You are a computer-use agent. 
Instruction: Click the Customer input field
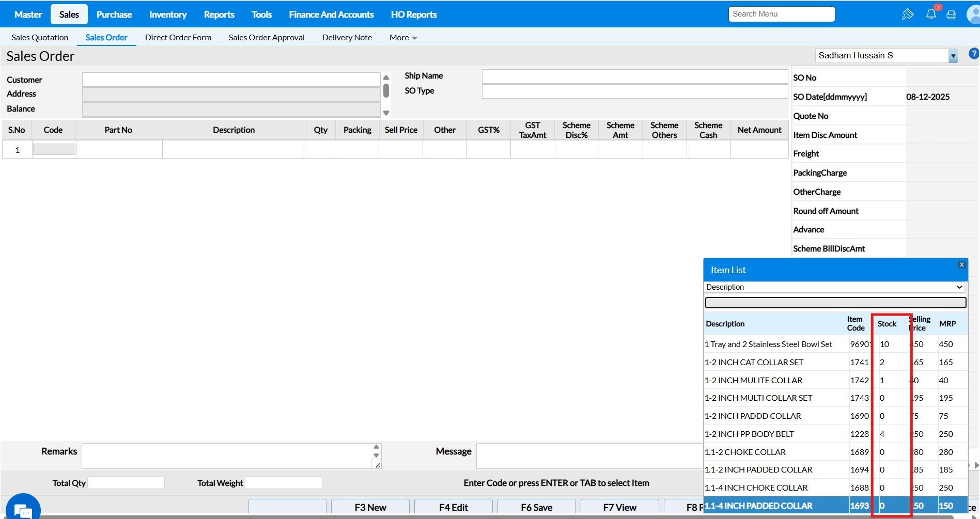point(231,80)
